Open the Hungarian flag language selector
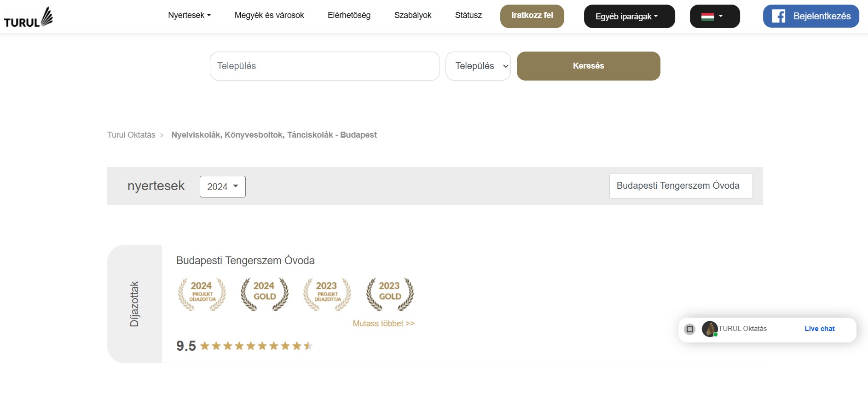The height and width of the screenshot is (400, 868). click(x=715, y=16)
